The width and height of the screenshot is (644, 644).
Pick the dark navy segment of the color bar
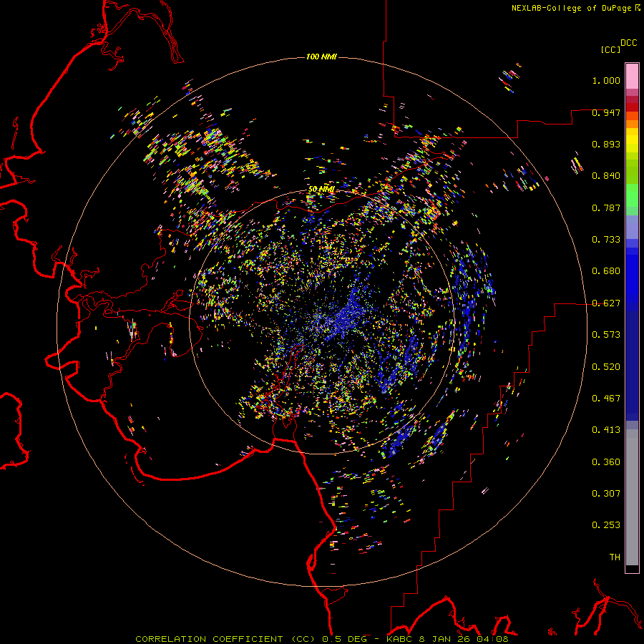pos(632,361)
